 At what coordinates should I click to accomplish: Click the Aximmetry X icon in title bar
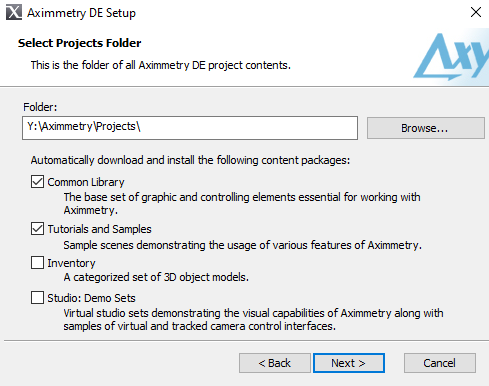pyautogui.click(x=14, y=12)
